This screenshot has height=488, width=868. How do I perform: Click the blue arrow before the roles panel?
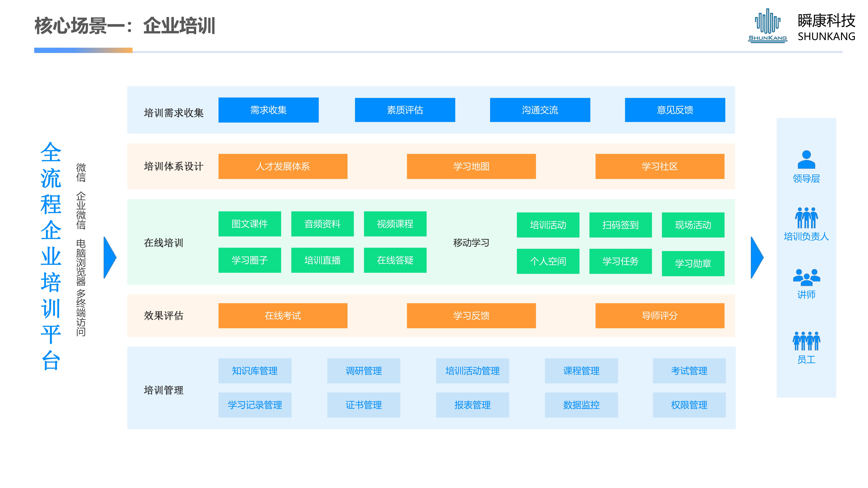point(757,258)
